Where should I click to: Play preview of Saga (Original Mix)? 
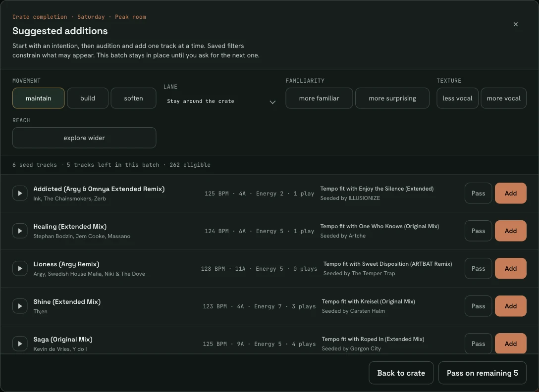(x=20, y=343)
